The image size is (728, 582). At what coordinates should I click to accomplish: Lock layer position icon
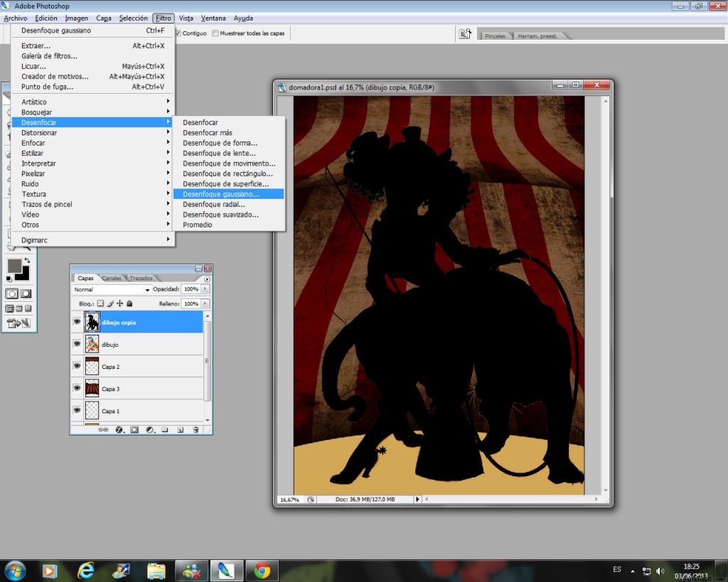coord(119,303)
